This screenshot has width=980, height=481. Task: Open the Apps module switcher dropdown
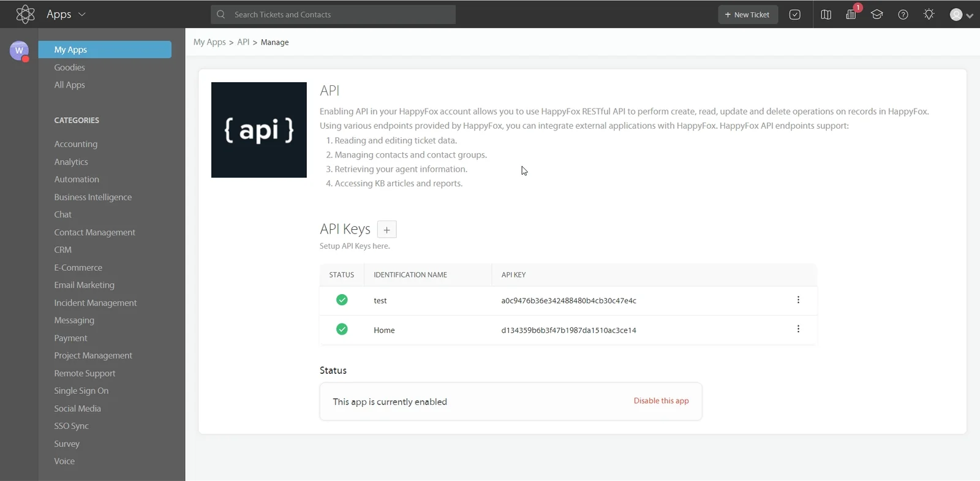[66, 14]
